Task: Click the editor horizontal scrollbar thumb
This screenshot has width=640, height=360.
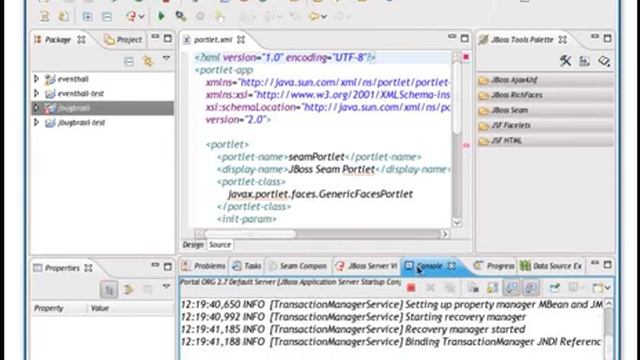Action: (x=250, y=234)
